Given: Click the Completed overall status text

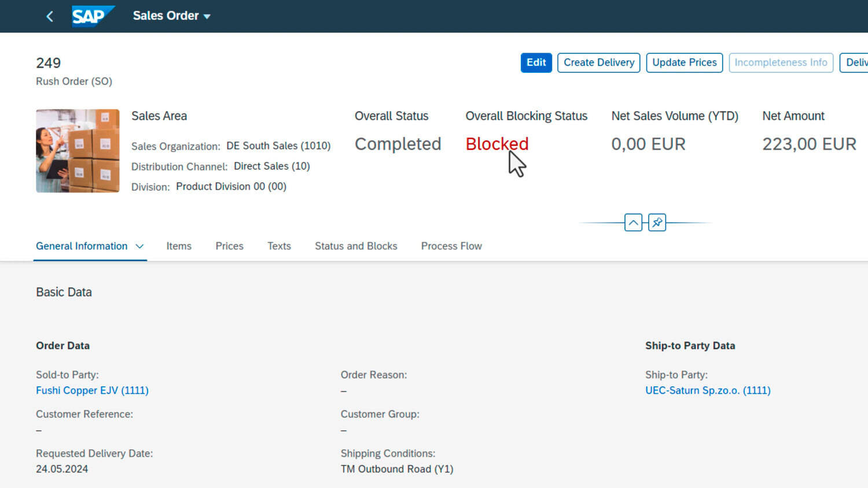Looking at the screenshot, I should pyautogui.click(x=398, y=144).
